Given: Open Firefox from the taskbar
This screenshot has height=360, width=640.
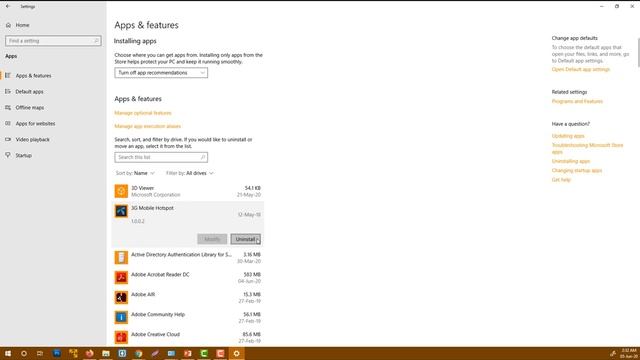Looking at the screenshot, I should 89,353.
